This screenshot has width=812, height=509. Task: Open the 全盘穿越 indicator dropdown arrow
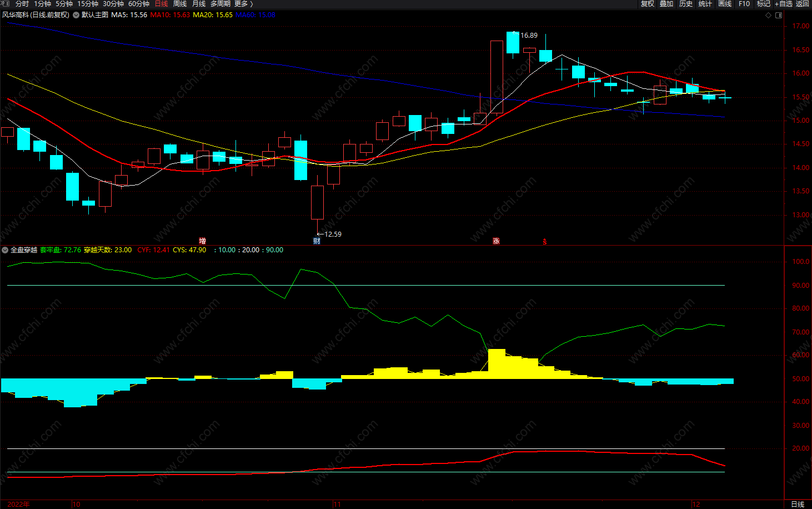click(5, 250)
